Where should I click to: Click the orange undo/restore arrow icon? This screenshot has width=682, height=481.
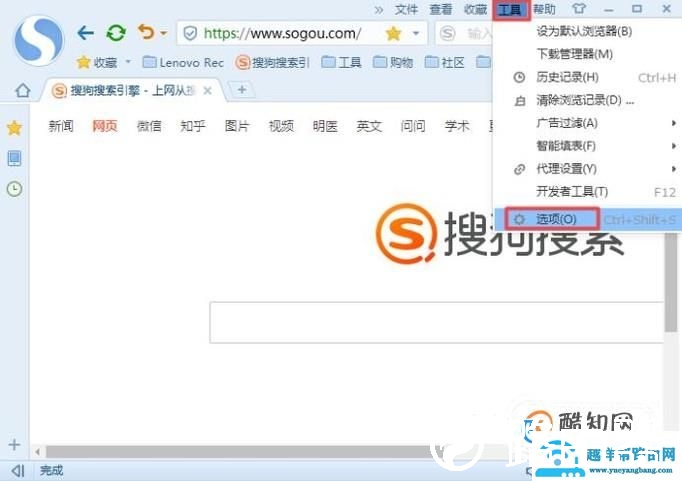coord(146,32)
